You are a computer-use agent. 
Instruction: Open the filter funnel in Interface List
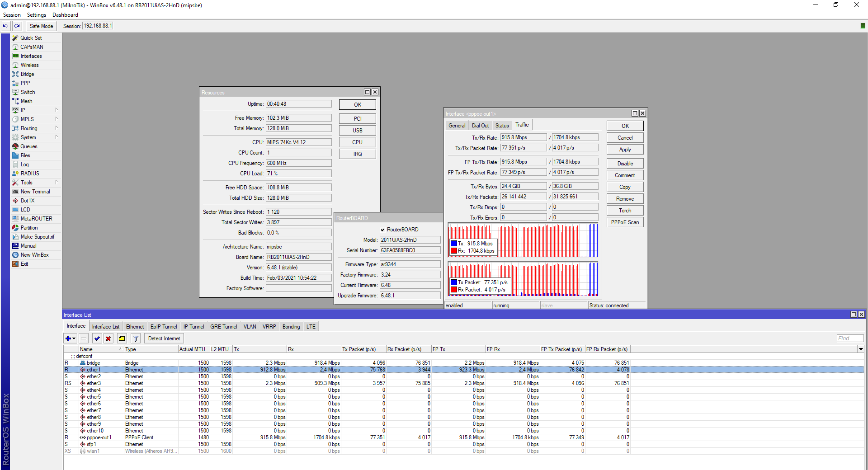pos(136,338)
